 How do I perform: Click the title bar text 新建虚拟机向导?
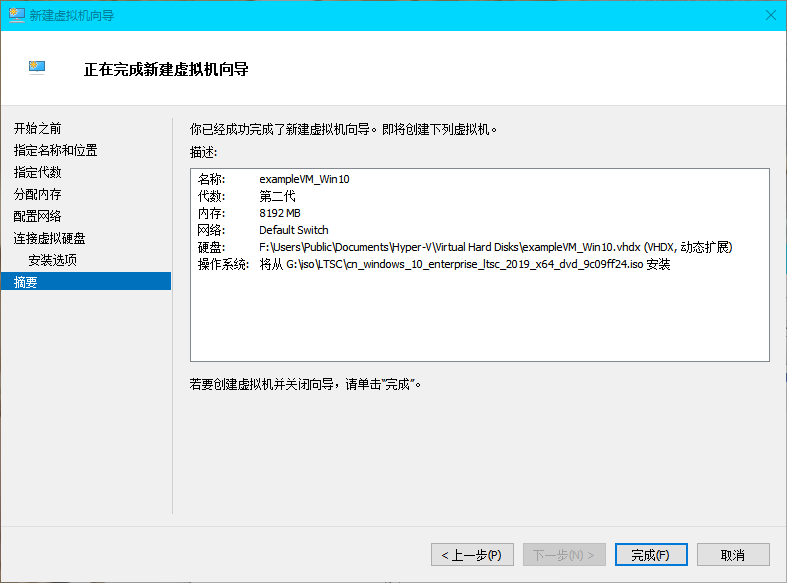(72, 16)
